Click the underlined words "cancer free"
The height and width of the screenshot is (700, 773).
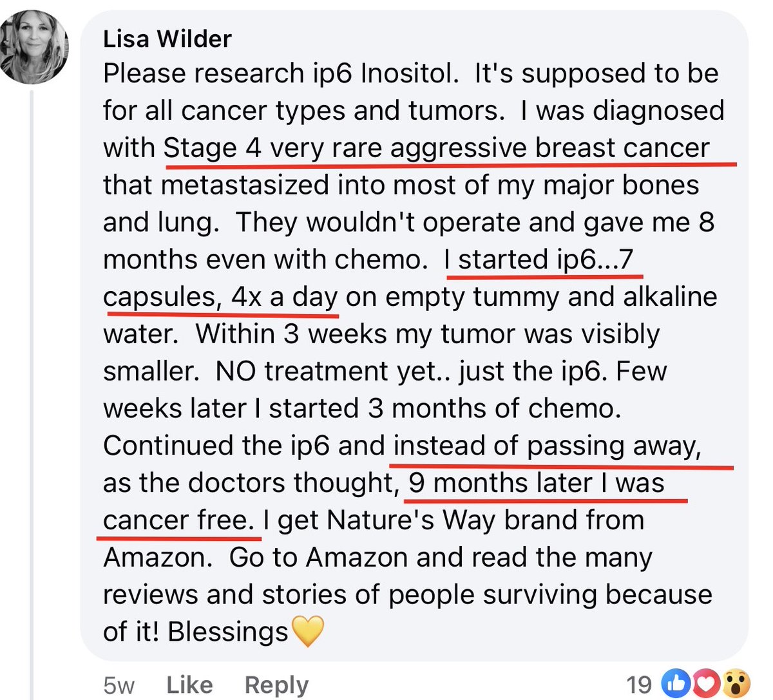point(178,520)
